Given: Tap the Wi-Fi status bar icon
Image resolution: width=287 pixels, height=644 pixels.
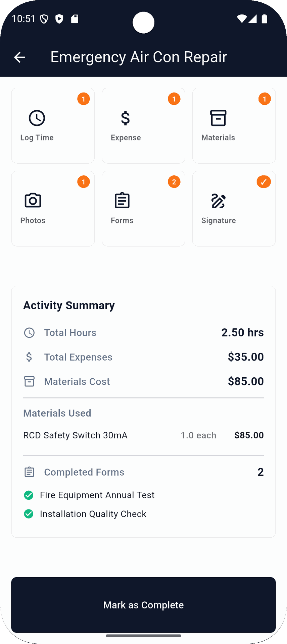Looking at the screenshot, I should (241, 19).
